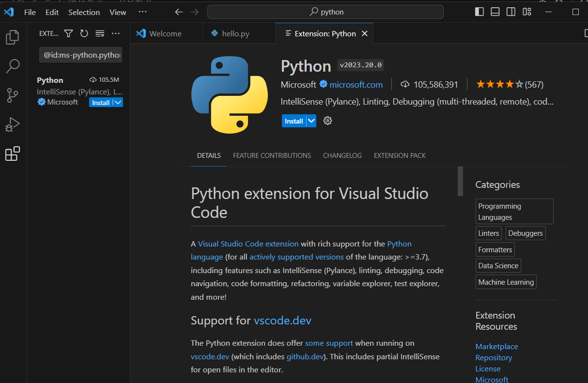Open the EXTENSION PACK tab

click(400, 155)
